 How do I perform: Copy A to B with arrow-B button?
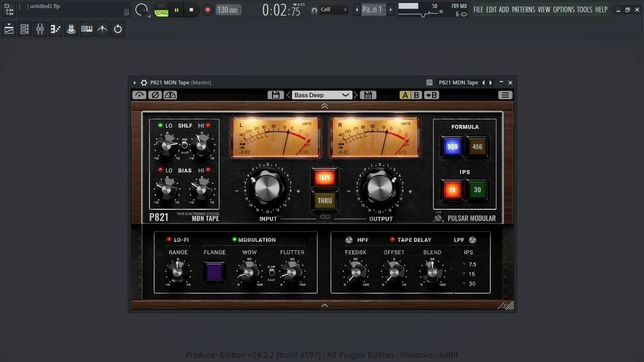(431, 95)
